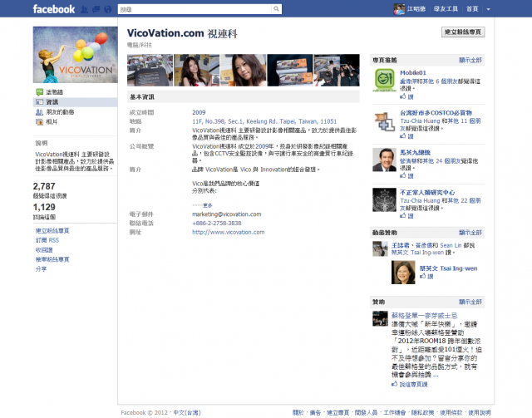Click Sean Lin name in sponsored story
Image resolution: width=532 pixels, height=418 pixels.
451,245
